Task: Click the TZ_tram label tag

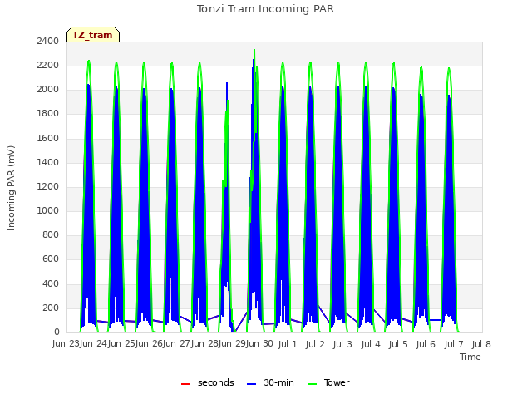Action: pyautogui.click(x=93, y=35)
